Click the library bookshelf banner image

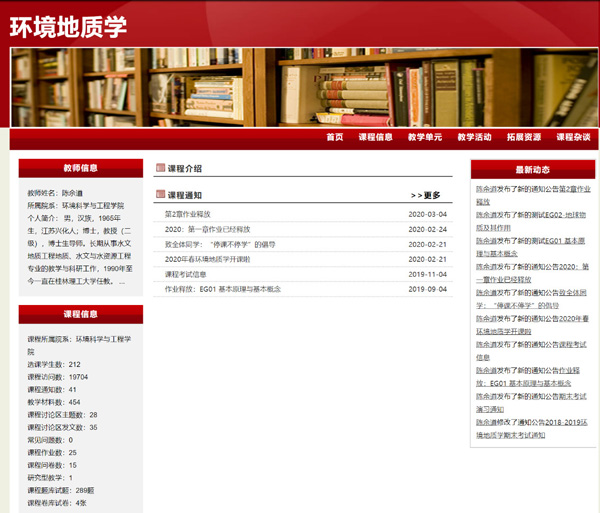click(300, 88)
